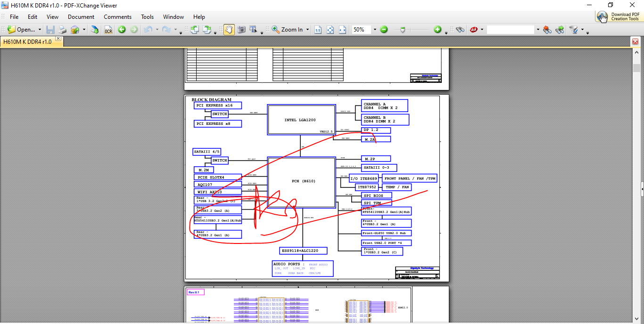
Task: Open the View menu
Action: (x=53, y=16)
